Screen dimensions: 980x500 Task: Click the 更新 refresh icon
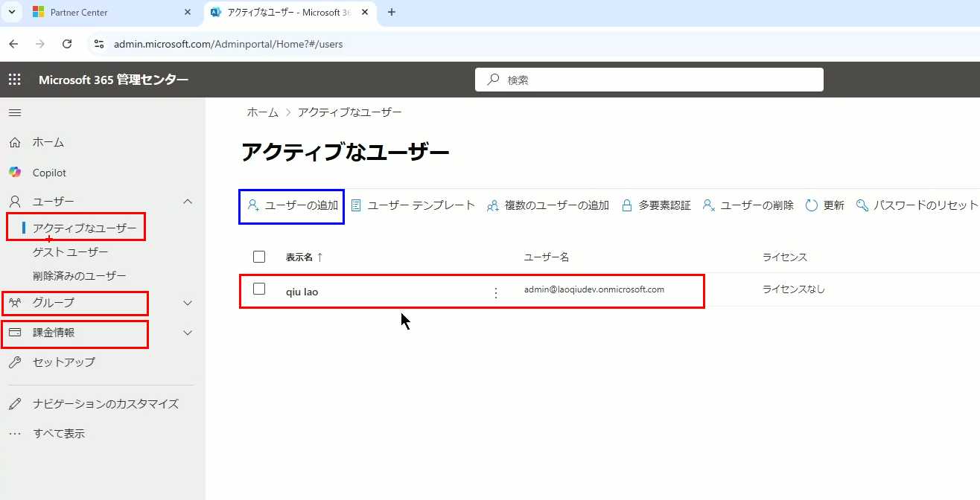pyautogui.click(x=812, y=205)
